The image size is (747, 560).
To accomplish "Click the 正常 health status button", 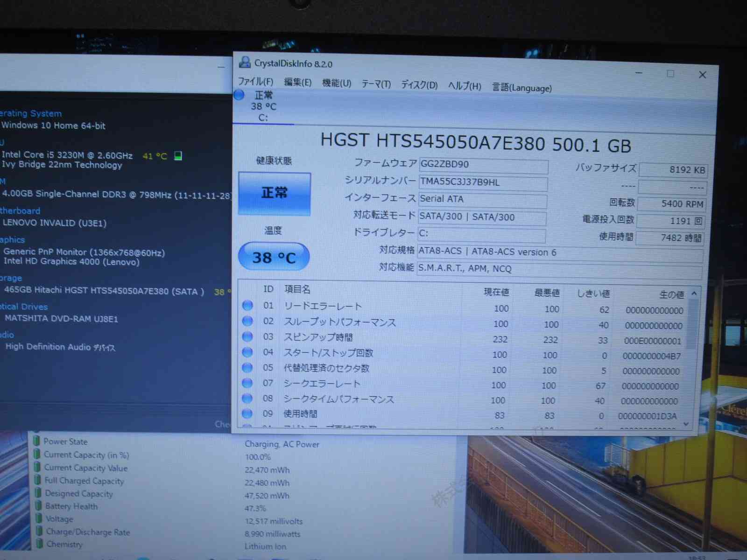I will 275,193.
